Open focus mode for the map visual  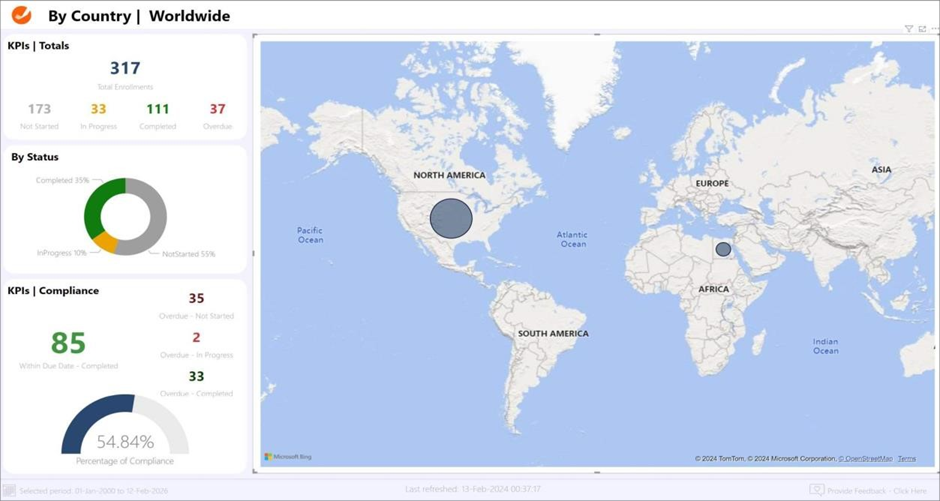(922, 29)
